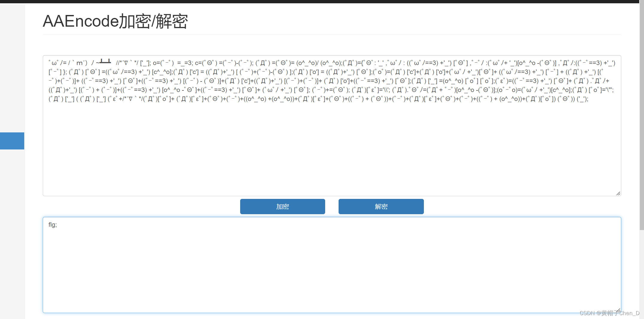The image size is (644, 319).
Task: Click the resize grip of the bottom textarea
Action: [618, 310]
